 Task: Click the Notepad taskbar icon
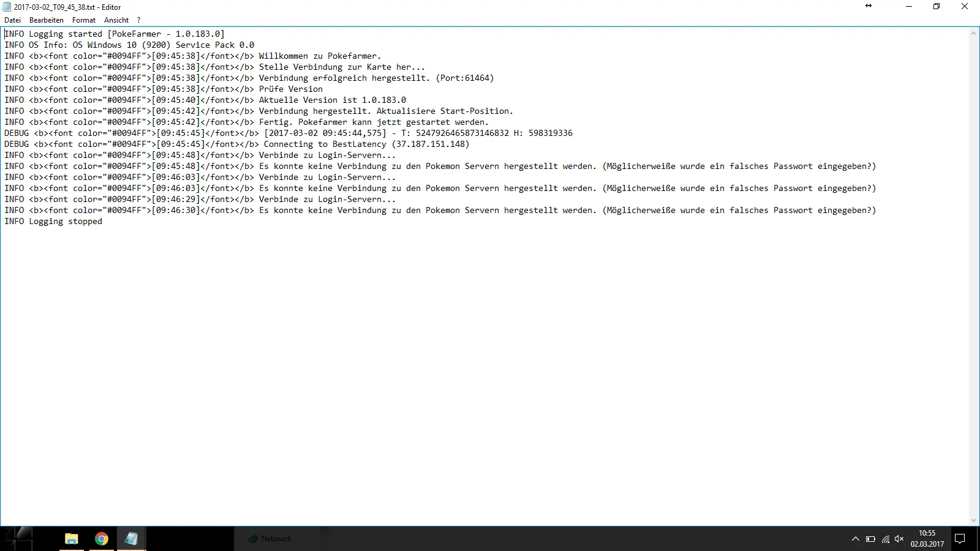click(131, 539)
